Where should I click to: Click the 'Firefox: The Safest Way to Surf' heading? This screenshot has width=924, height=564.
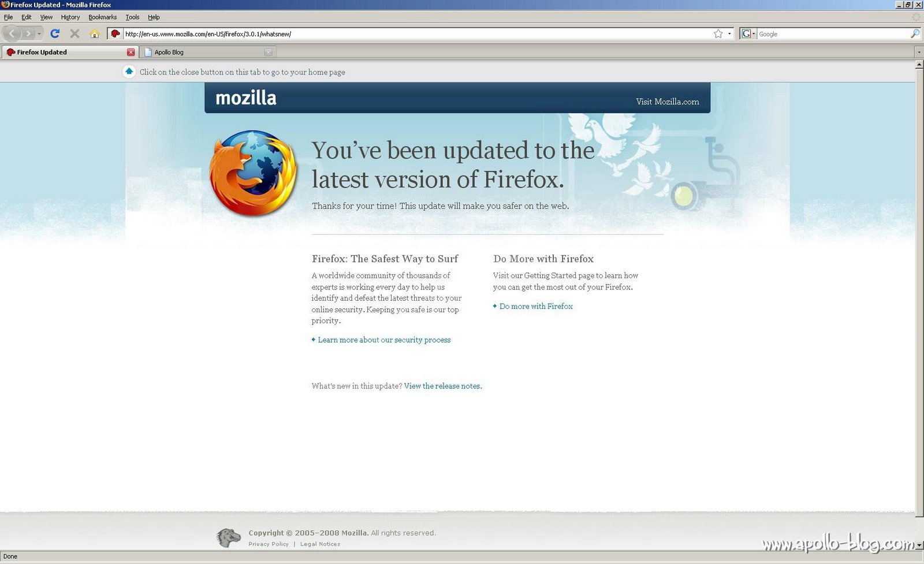(x=385, y=259)
